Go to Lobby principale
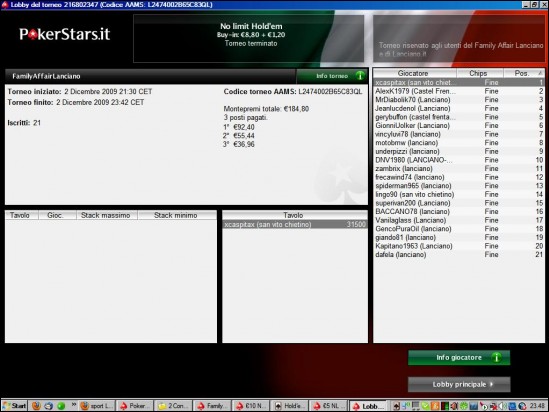The image size is (549, 412). click(459, 384)
